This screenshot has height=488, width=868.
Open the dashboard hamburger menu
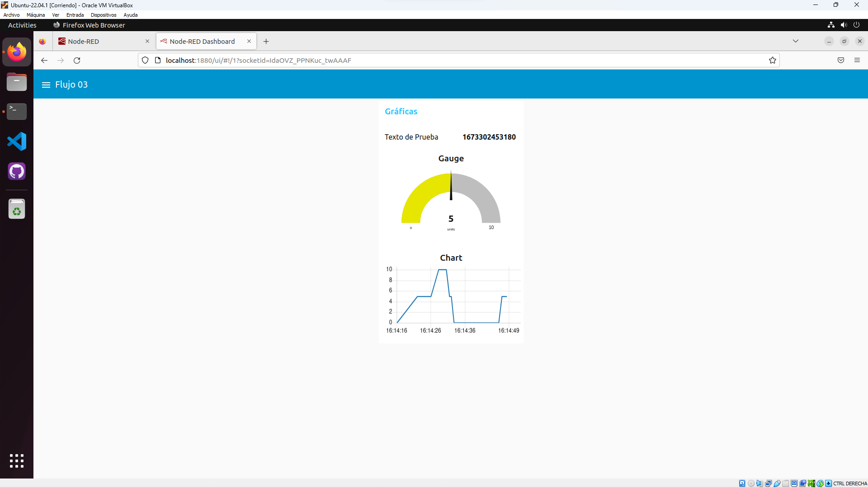[x=46, y=84]
